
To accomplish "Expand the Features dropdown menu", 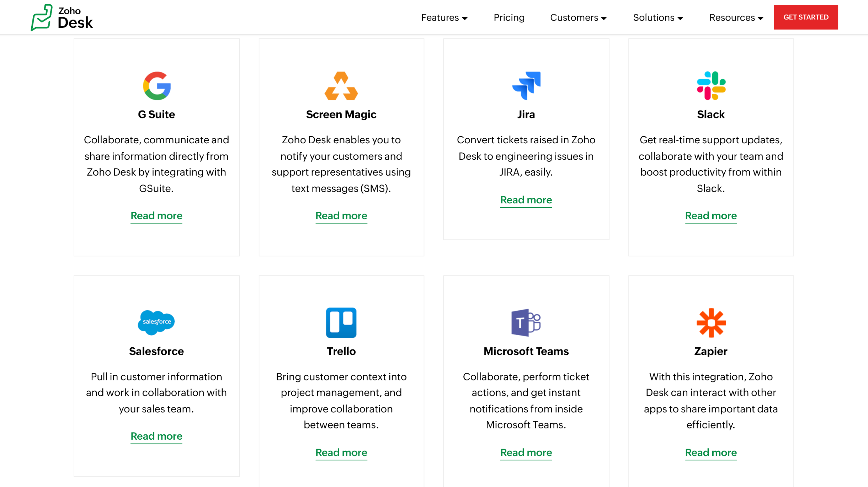I will [x=444, y=17].
